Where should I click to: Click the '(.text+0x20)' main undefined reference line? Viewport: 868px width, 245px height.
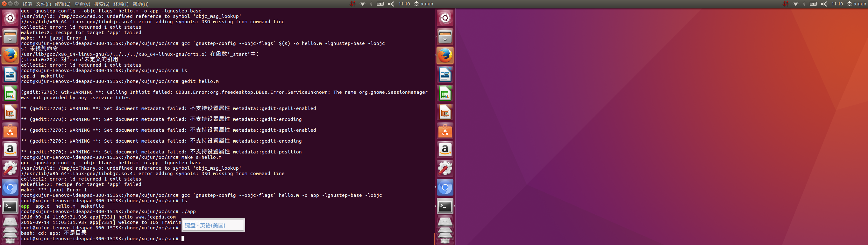(69, 60)
